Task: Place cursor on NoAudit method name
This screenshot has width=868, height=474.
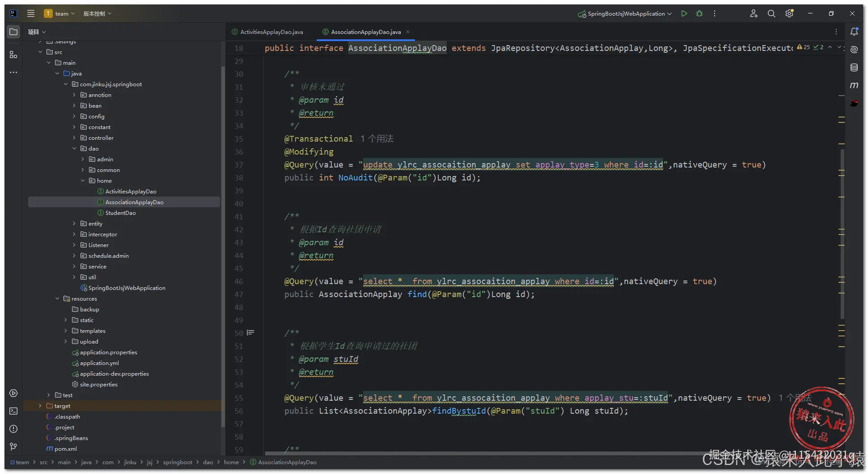Action: [356, 177]
